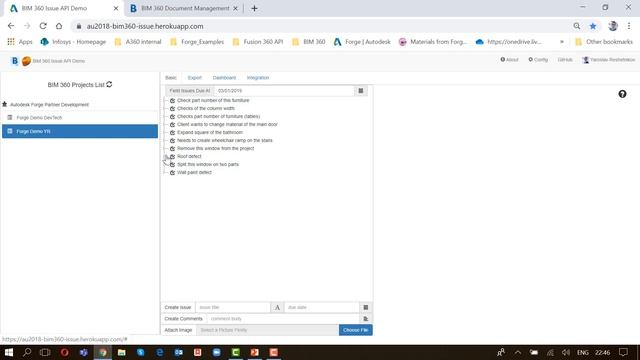
Task: Open a new browser tab with plus
Action: point(254,8)
